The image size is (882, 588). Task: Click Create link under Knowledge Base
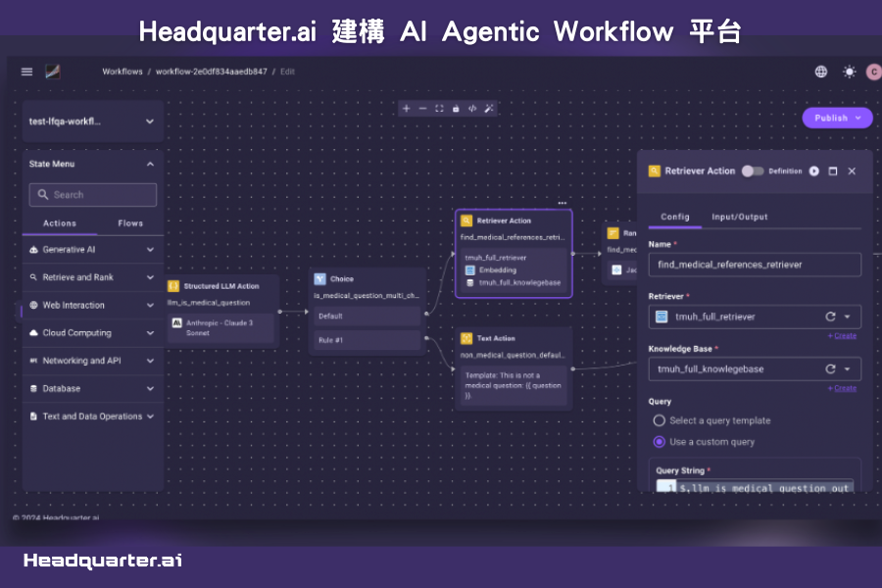tap(845, 388)
